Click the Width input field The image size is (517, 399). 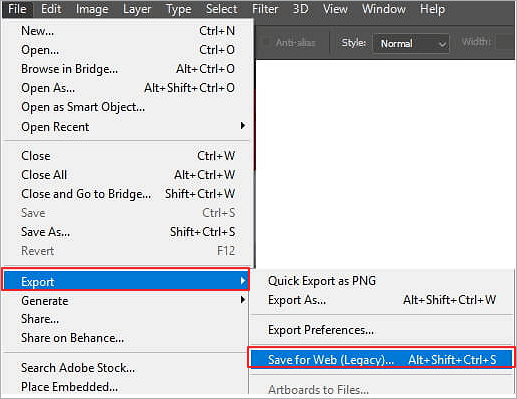click(x=505, y=42)
